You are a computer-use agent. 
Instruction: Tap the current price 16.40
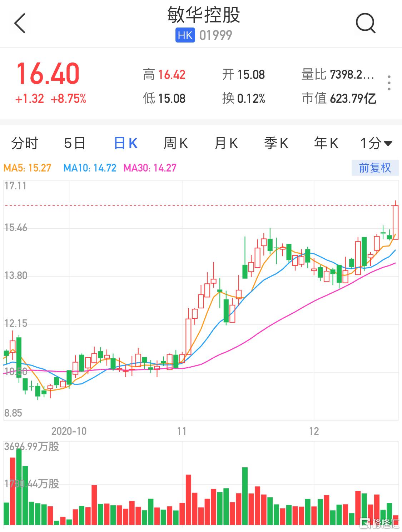[48, 74]
